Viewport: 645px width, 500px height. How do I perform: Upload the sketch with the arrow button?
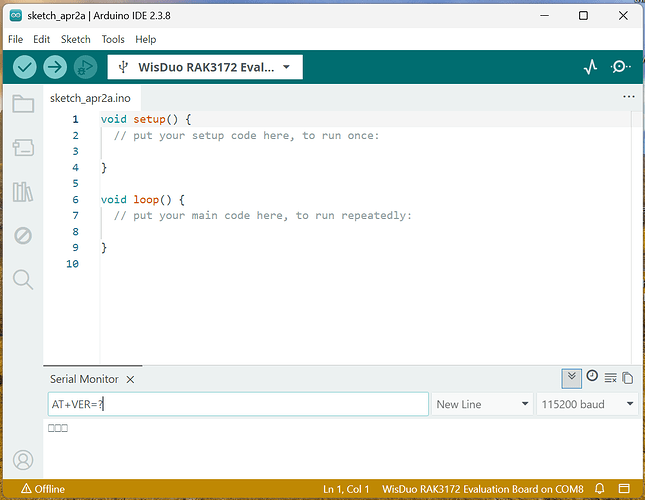click(x=55, y=67)
